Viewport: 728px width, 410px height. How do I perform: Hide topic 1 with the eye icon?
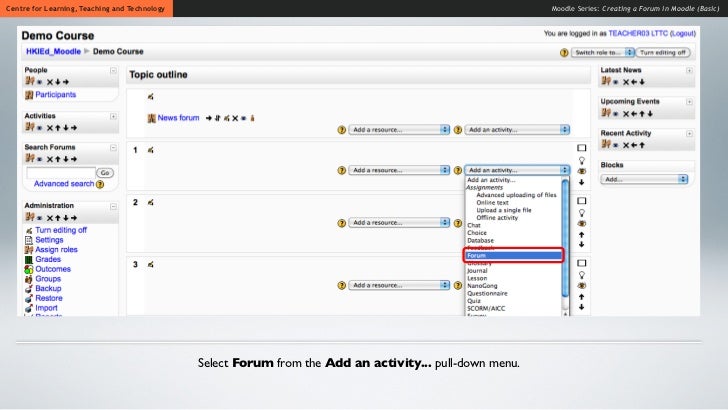pos(582,171)
